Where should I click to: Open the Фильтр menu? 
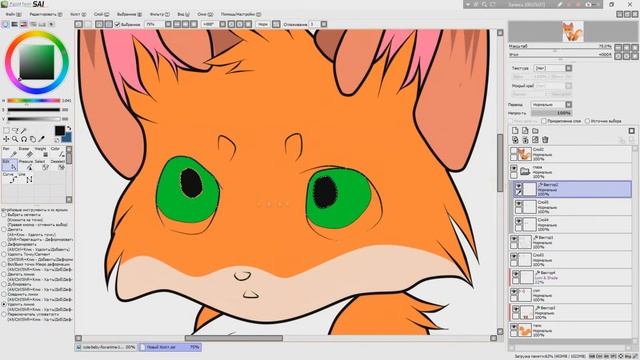tap(159, 14)
